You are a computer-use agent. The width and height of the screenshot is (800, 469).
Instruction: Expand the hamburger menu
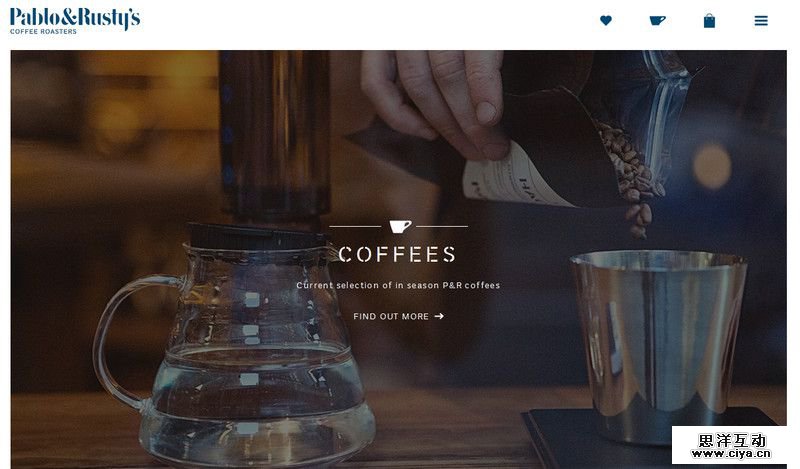[761, 20]
